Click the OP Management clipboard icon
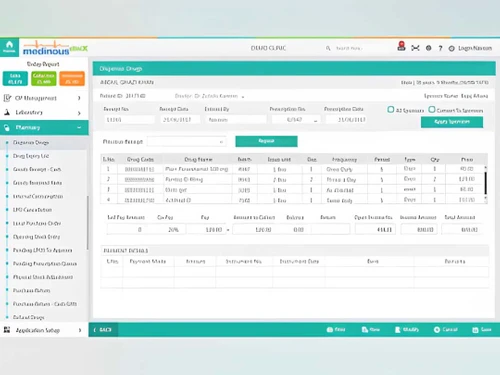 pos(7,98)
